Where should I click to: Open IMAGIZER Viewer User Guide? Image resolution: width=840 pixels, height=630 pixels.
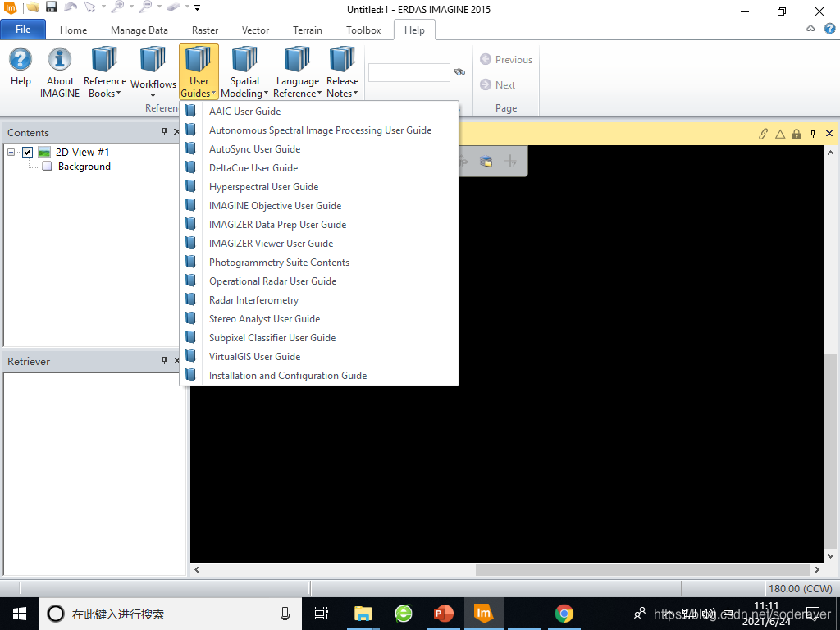tap(319, 243)
